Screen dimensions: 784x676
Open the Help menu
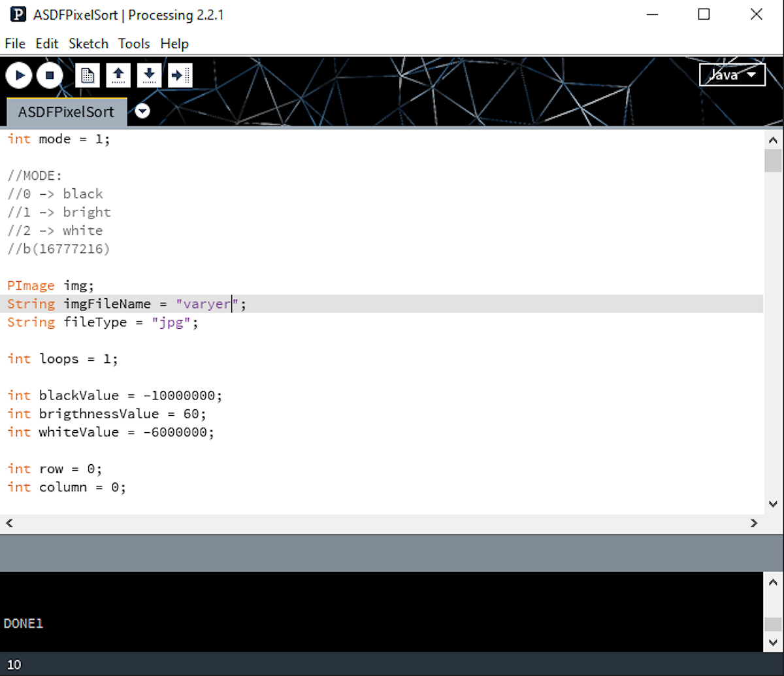(174, 44)
